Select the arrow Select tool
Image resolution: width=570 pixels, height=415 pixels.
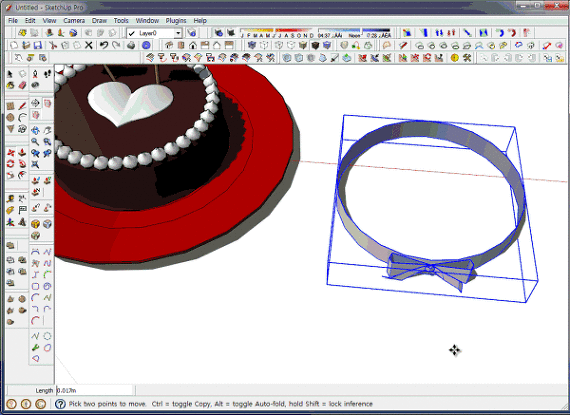point(10,74)
